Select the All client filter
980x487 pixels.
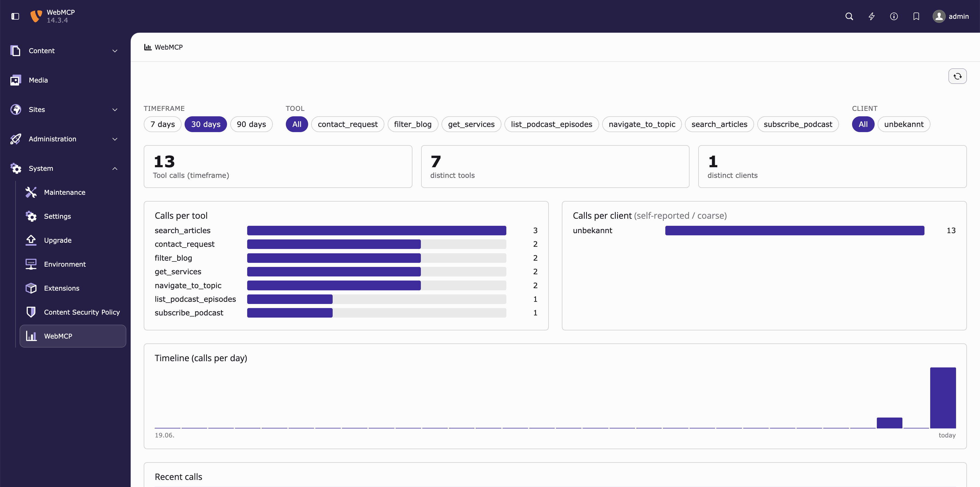[863, 124]
